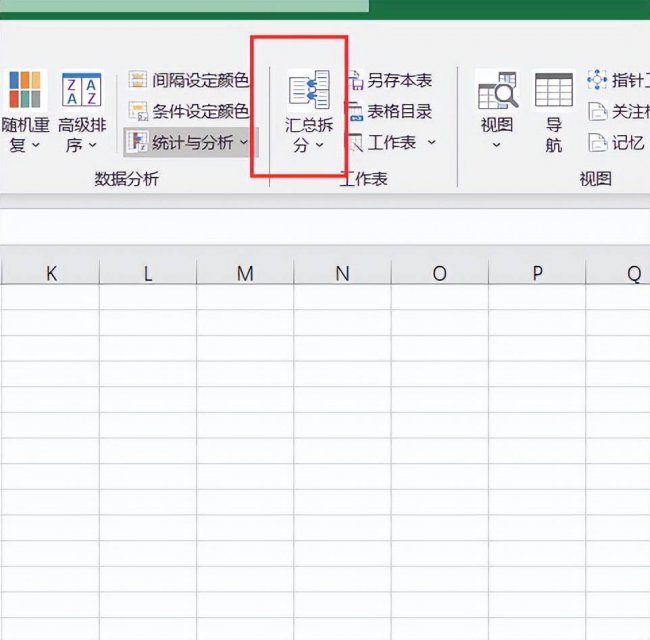Screen dimensions: 650x640
Task: Click the 统计与分析 icon
Action: pos(137,142)
